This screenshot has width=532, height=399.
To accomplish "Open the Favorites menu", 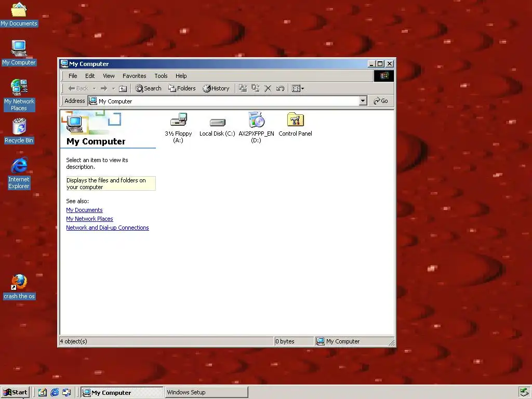I will [x=135, y=76].
